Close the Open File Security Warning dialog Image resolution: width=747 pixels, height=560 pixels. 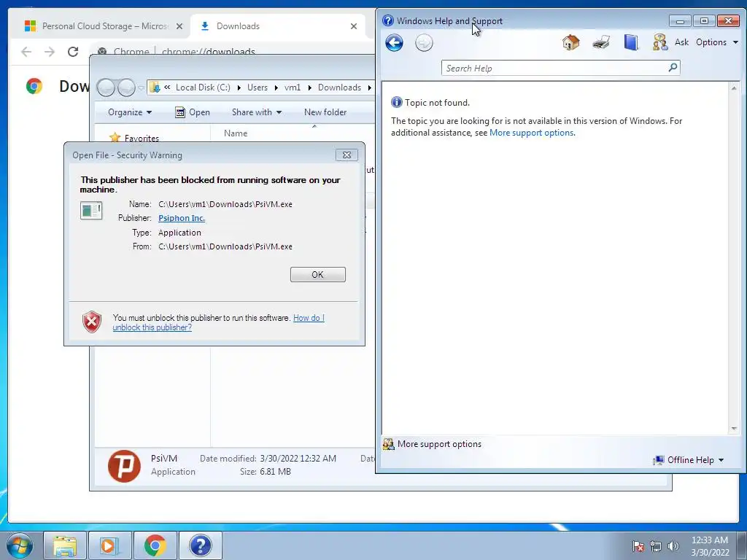point(347,155)
